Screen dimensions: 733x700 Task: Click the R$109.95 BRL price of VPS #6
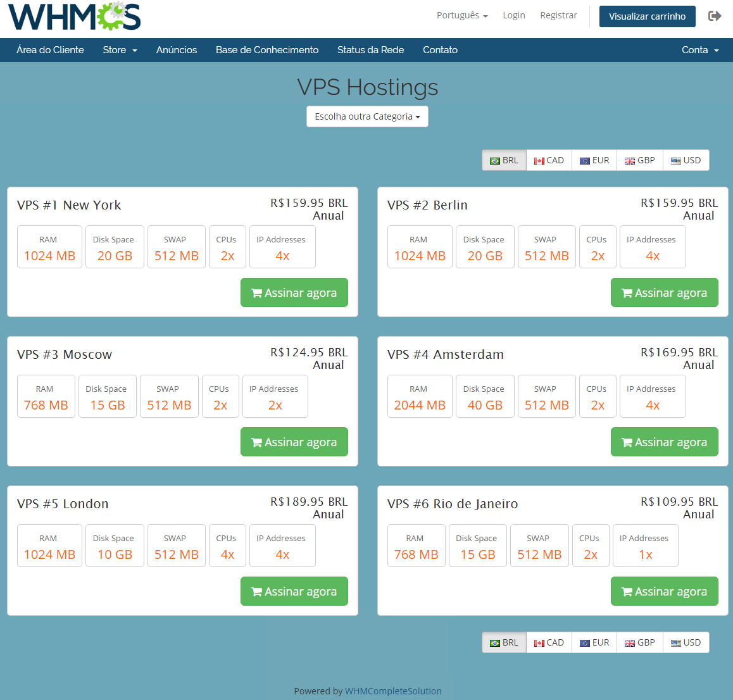click(679, 502)
